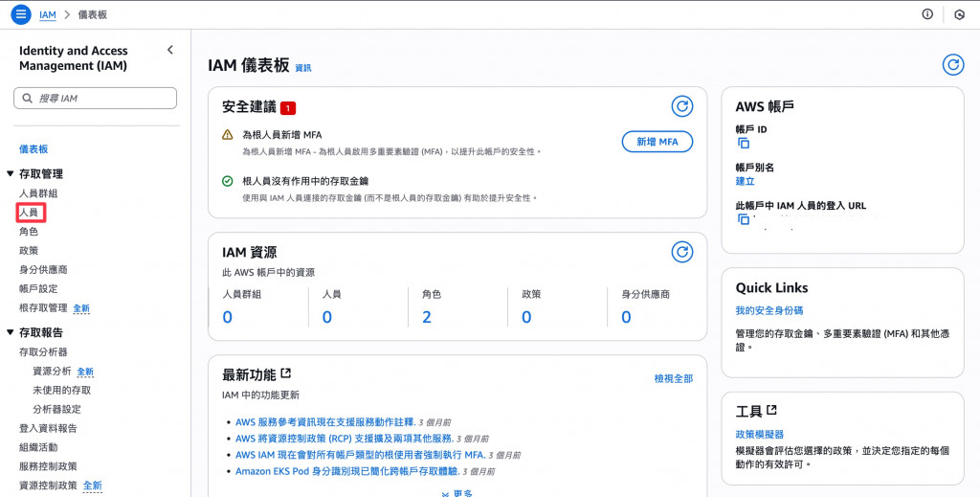Open 身分供應商 in sidebar
Screen dimensions: 980x497
tap(43, 269)
